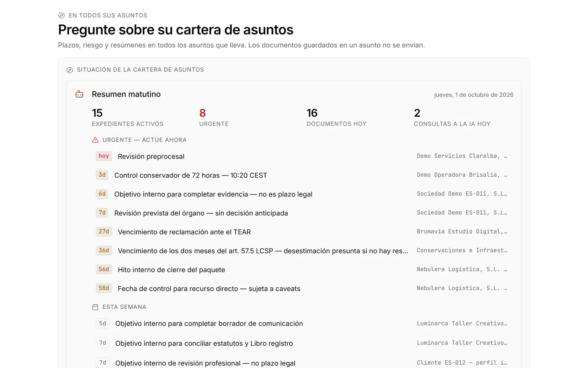Open 'Objetivo interno para conciliar estatutos y Libro registro'
The height and width of the screenshot is (368, 588).
(x=204, y=343)
